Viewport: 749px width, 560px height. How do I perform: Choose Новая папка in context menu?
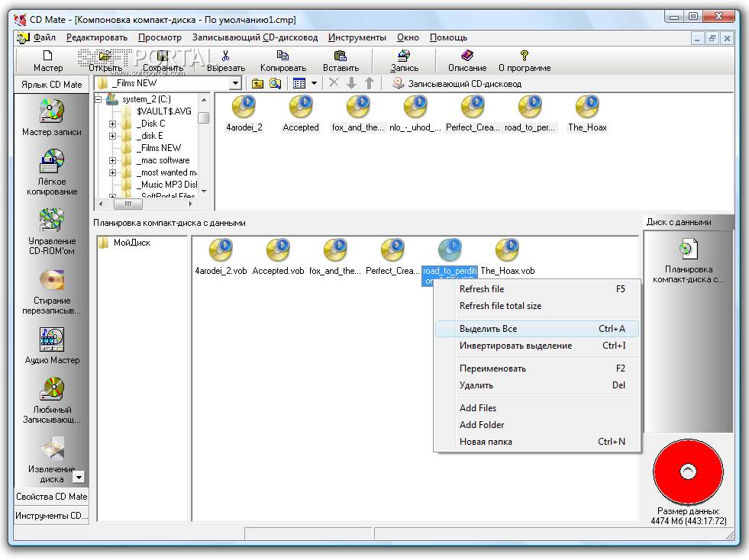(537, 442)
